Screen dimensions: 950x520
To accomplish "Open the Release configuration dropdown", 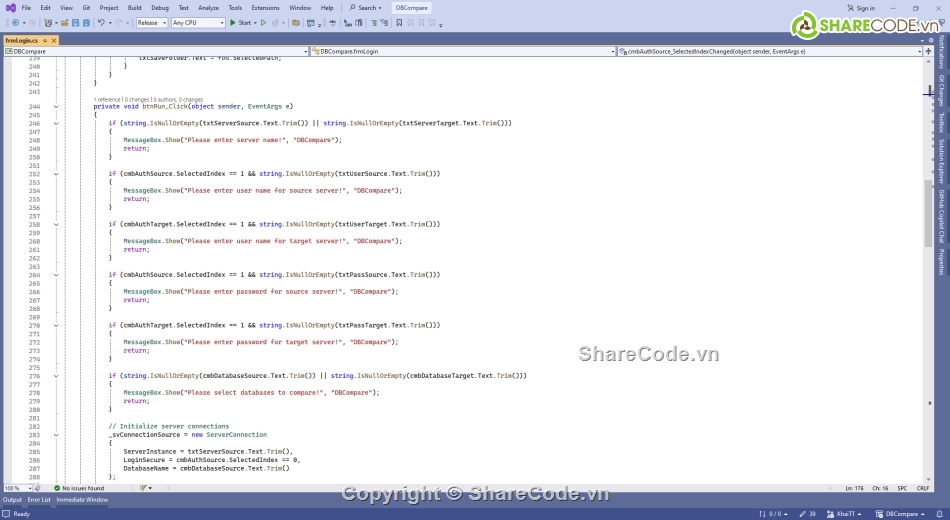I will tap(151, 22).
